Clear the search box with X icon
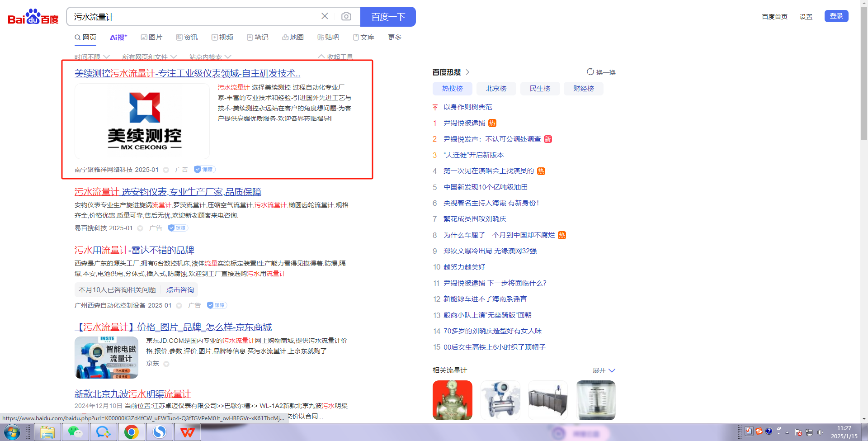Screen dimensions: 868x441 325,16
